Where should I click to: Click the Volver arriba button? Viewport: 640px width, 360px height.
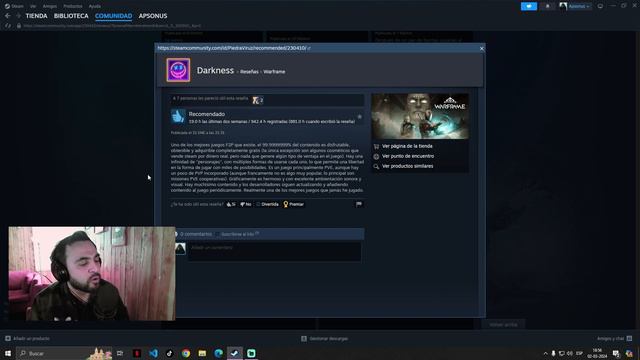pyautogui.click(x=503, y=325)
